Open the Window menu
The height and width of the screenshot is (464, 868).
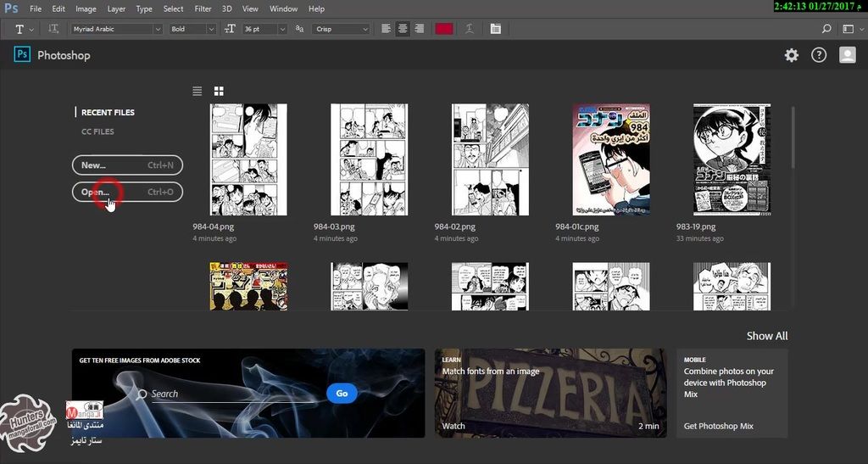tap(283, 8)
